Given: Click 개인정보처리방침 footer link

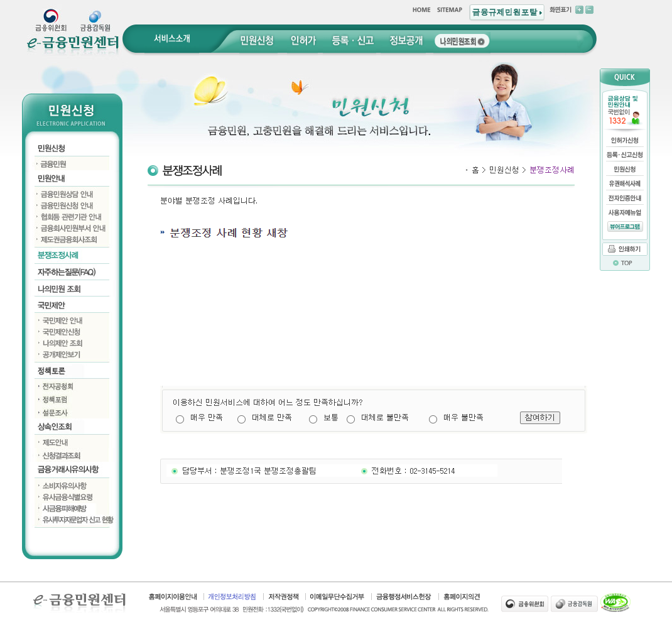Looking at the screenshot, I should pos(232,597).
